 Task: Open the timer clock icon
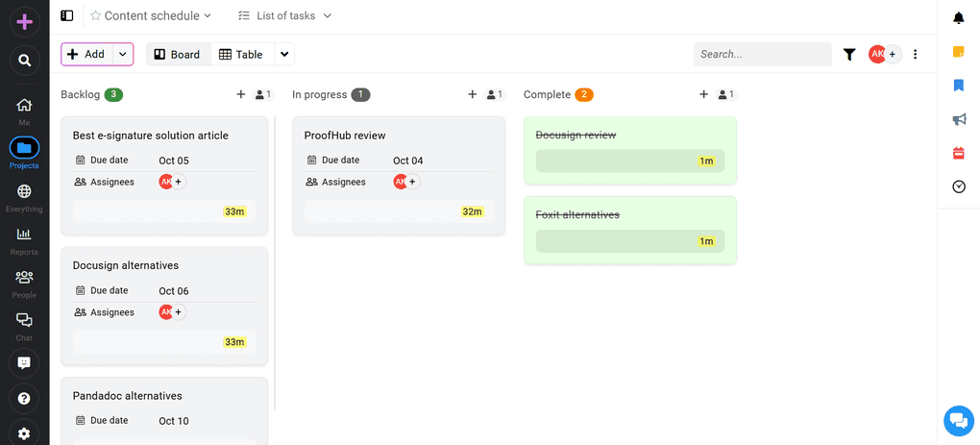959,186
